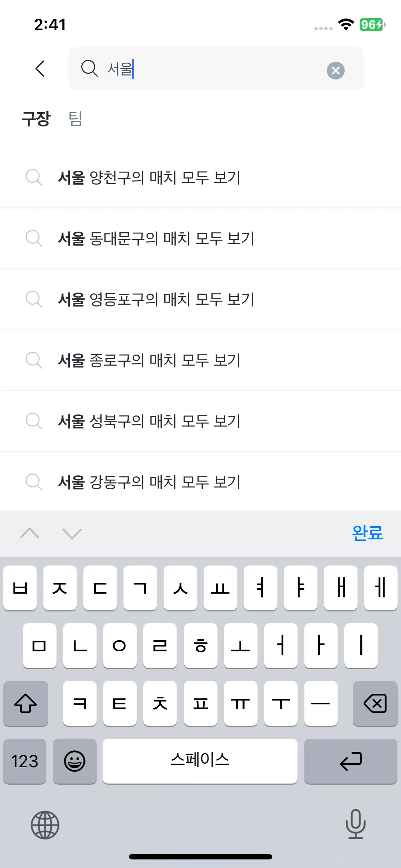This screenshot has width=401, height=868.
Task: Switch to the 123 number keyboard
Action: tap(25, 761)
